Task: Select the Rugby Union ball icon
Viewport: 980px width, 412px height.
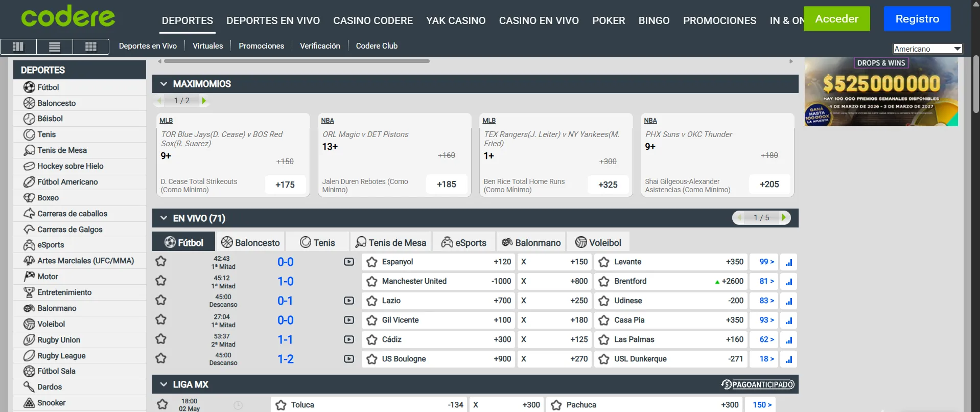Action: pyautogui.click(x=29, y=340)
